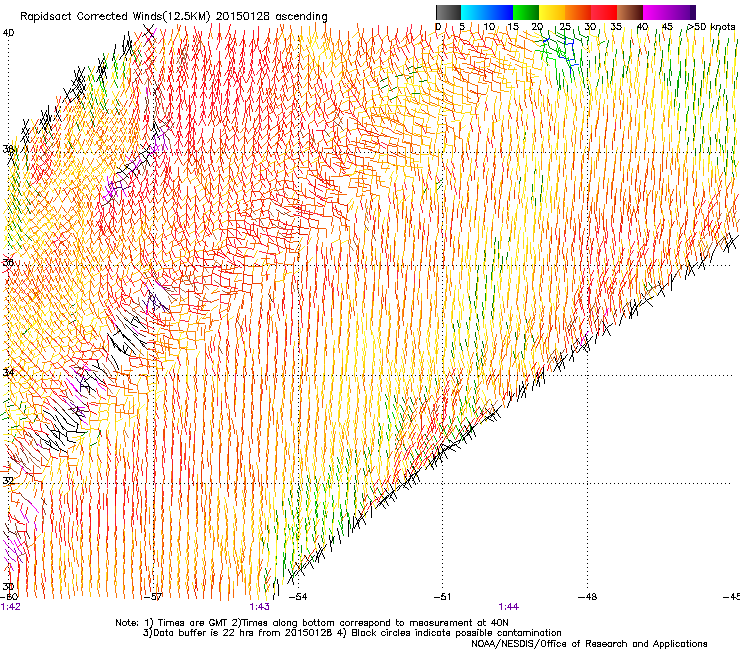Click the latitude label '40'
740x650 pixels.
click(x=8, y=33)
